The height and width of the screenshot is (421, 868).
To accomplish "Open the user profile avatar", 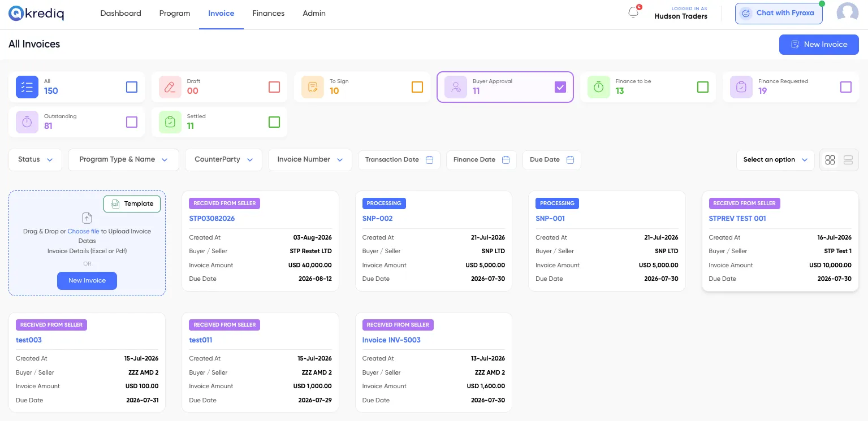I will (x=847, y=13).
